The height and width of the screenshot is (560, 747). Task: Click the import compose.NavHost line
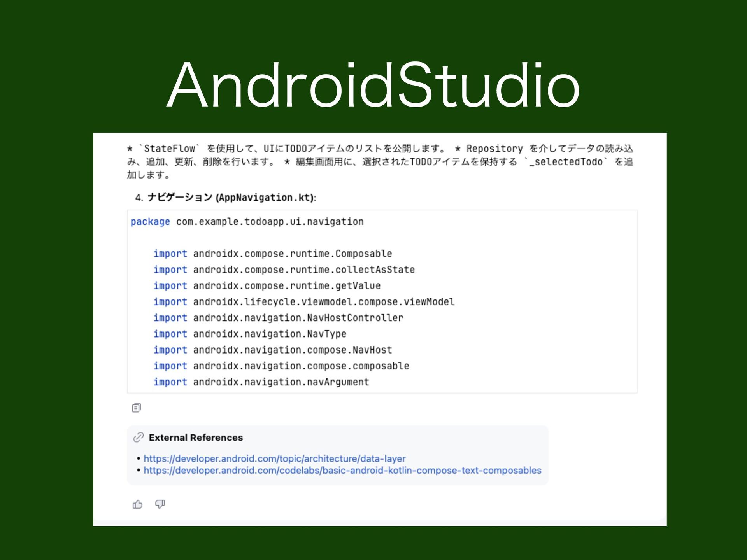273,350
